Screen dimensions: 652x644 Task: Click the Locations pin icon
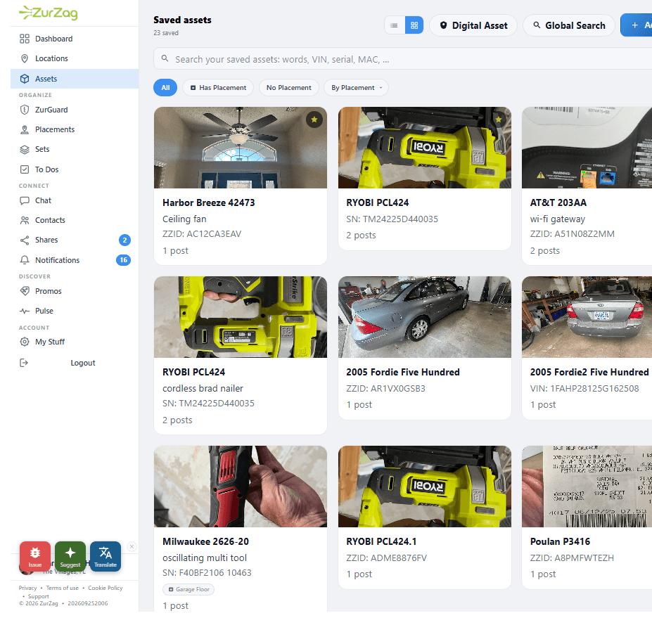25,58
